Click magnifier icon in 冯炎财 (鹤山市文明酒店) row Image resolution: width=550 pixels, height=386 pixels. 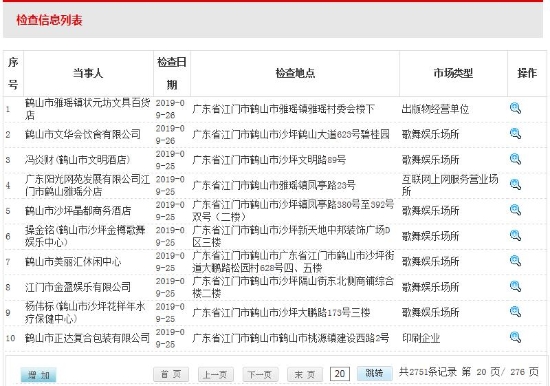click(x=515, y=159)
